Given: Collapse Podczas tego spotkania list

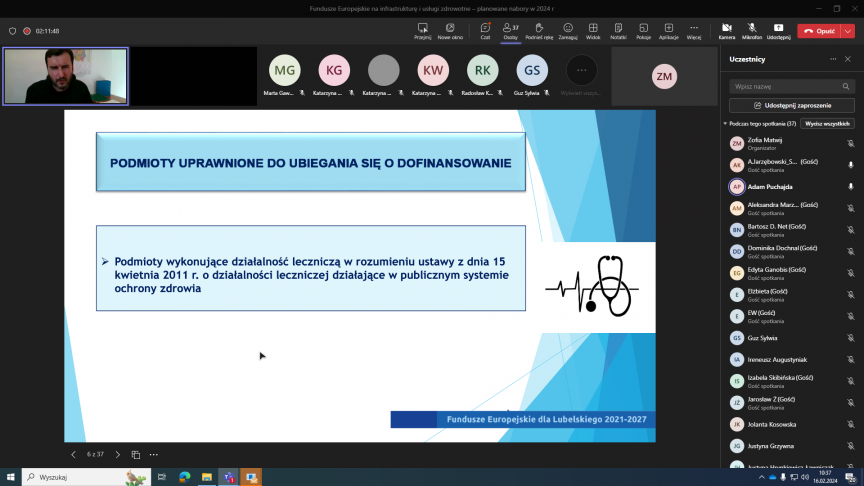Looking at the screenshot, I should pyautogui.click(x=725, y=124).
